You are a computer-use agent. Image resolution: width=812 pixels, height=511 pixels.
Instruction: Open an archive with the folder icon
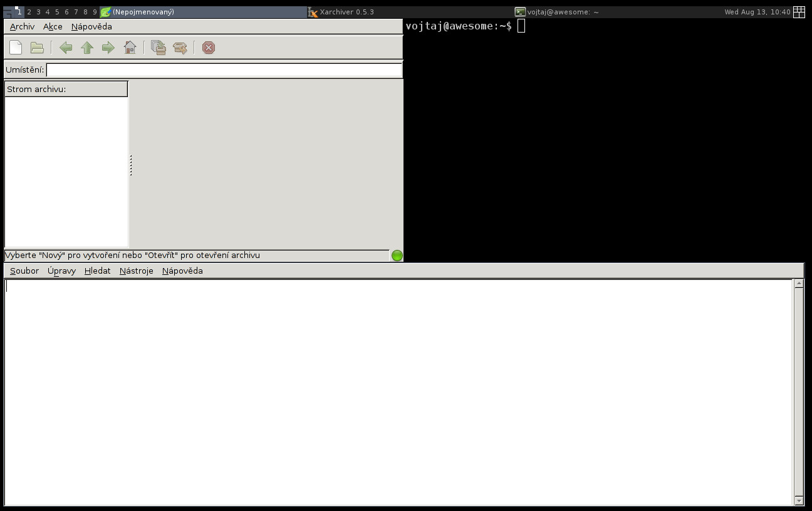tap(37, 48)
